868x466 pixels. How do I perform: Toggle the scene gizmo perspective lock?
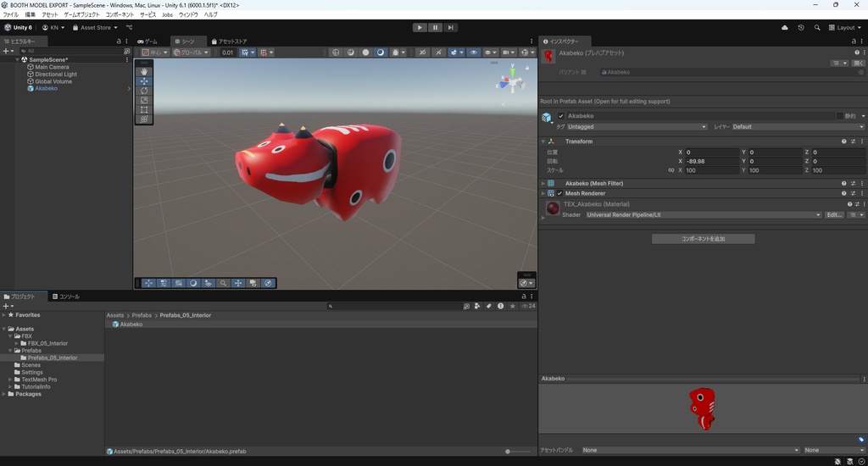527,68
